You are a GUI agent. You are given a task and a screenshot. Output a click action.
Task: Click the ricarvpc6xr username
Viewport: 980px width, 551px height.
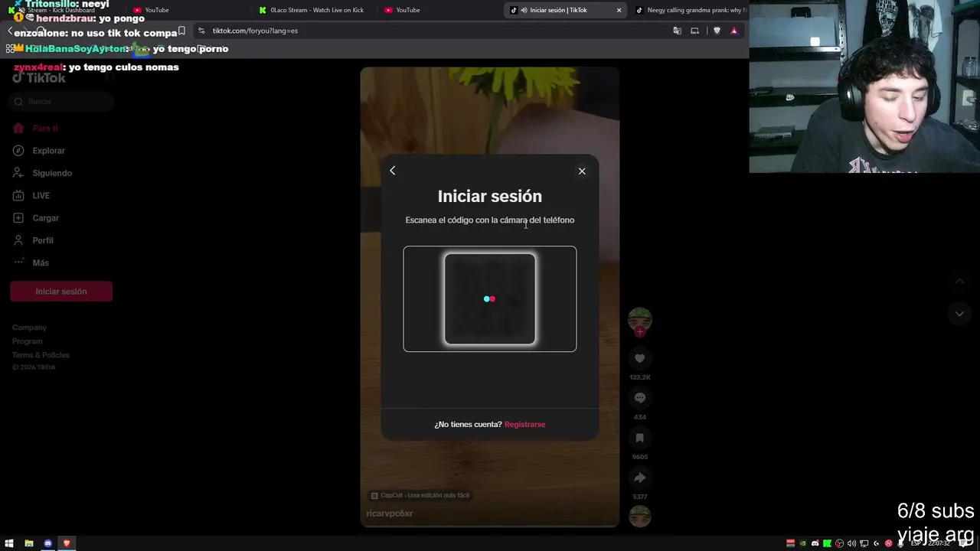pos(390,514)
